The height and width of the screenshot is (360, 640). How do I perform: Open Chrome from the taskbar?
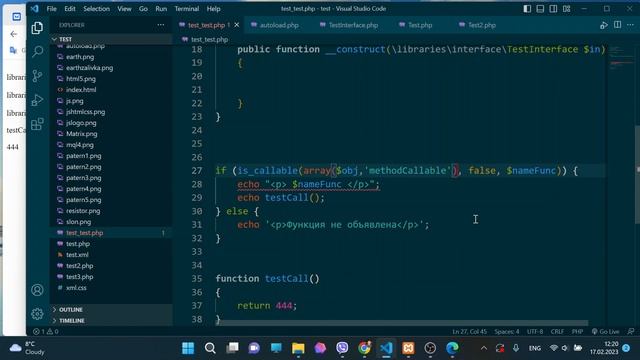click(x=364, y=348)
